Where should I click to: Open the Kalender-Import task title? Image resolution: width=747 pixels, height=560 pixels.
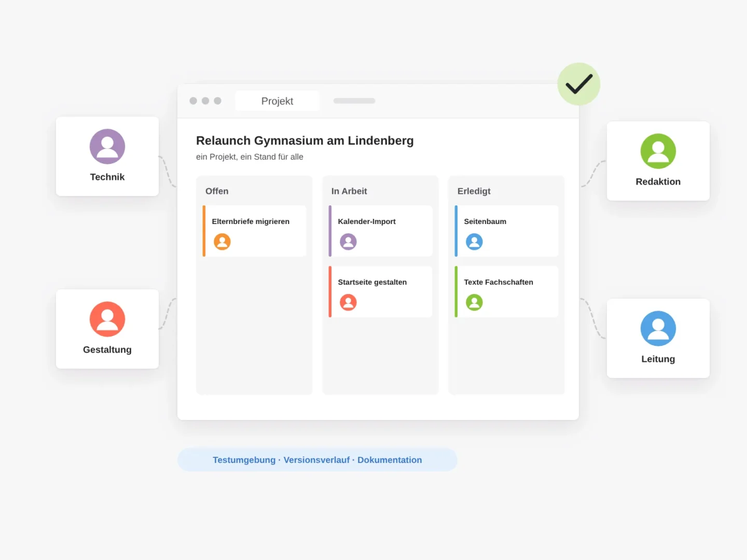tap(367, 221)
